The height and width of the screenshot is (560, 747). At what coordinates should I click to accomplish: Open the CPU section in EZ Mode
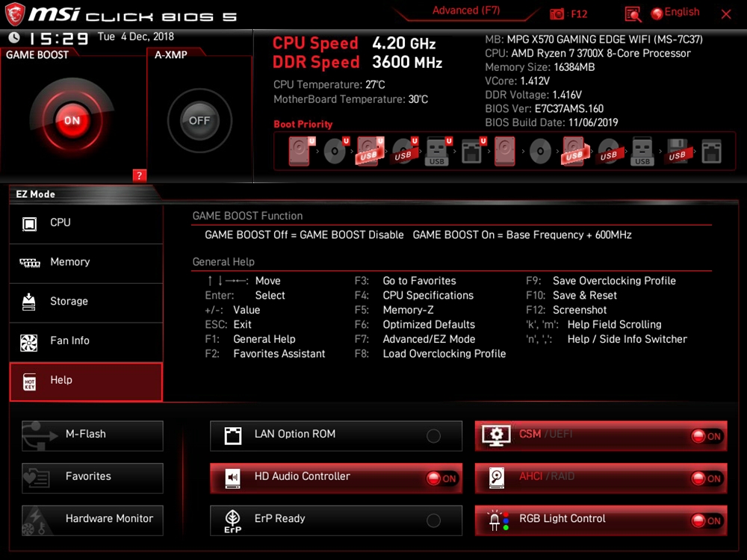pyautogui.click(x=86, y=223)
